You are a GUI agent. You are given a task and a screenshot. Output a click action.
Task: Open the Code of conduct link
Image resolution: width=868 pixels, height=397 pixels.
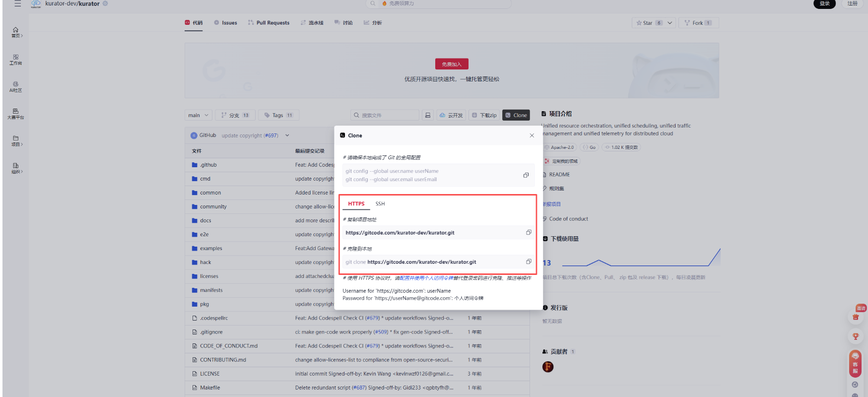568,219
